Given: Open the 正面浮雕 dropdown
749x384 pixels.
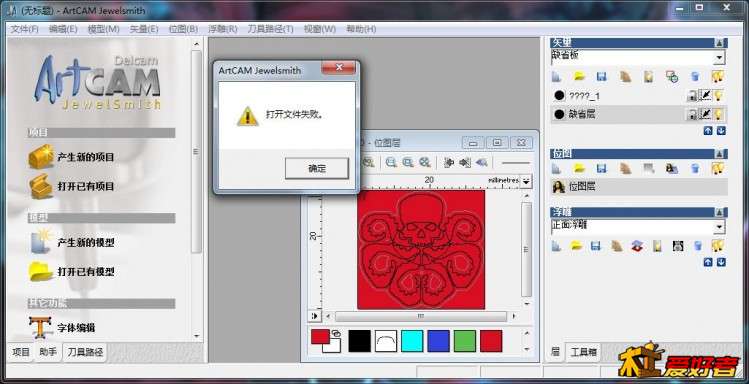Looking at the screenshot, I should click(x=719, y=227).
